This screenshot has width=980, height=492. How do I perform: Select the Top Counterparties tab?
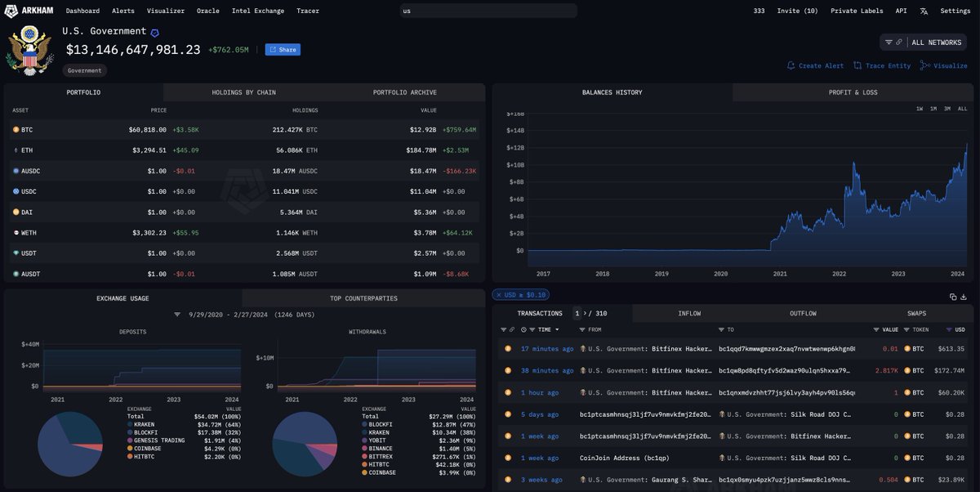coord(363,298)
